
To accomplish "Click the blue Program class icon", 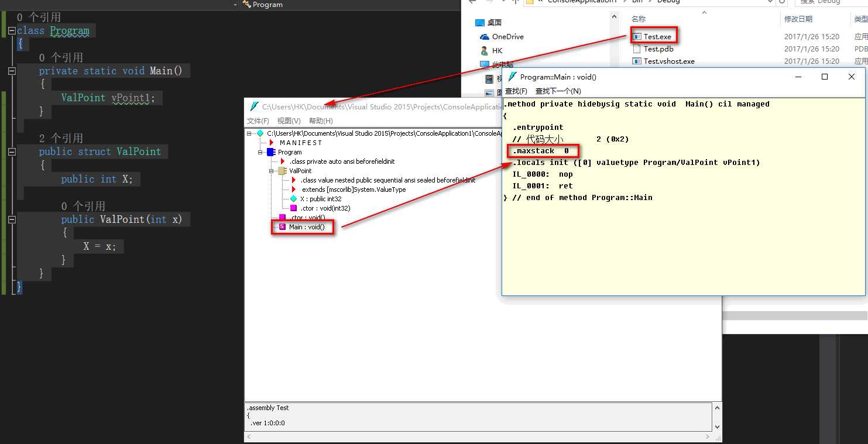I will click(x=270, y=152).
